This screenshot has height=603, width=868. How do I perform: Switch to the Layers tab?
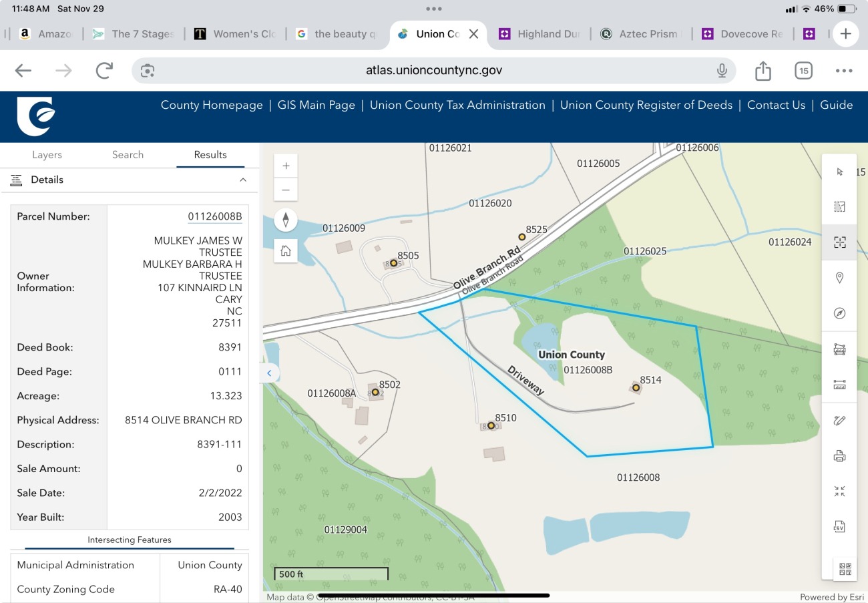(x=47, y=154)
